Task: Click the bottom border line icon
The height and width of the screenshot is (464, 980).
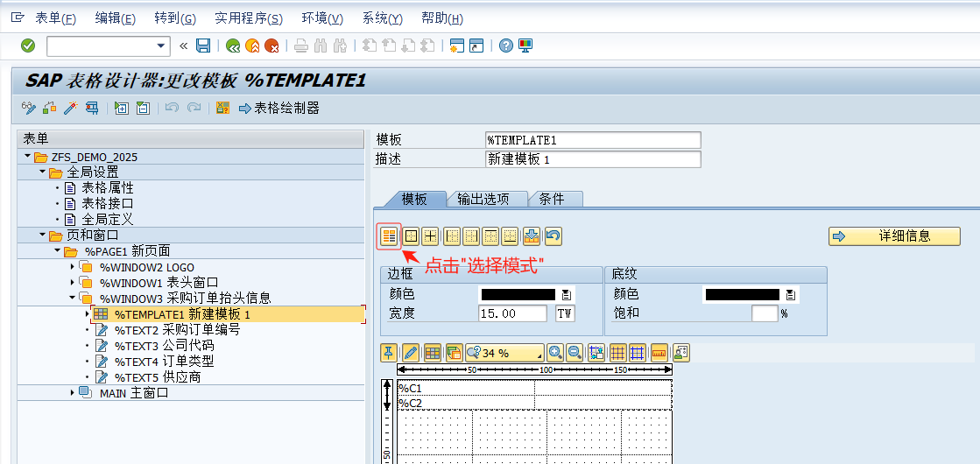Action: [x=511, y=236]
